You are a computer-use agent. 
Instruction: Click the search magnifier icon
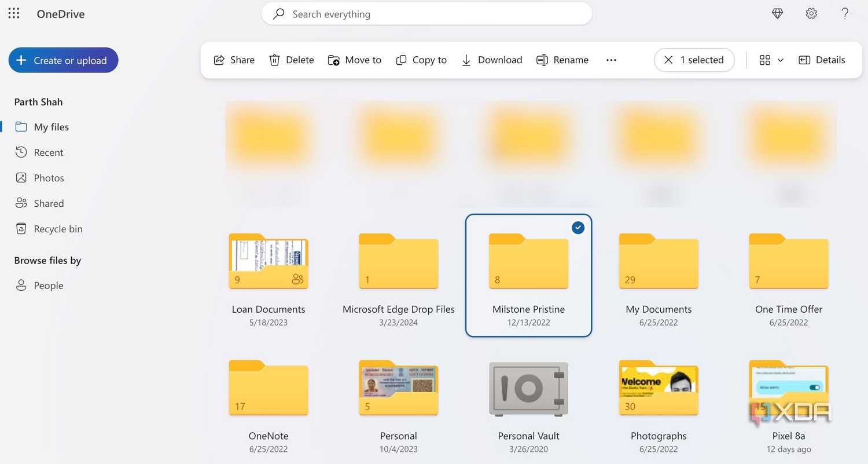click(278, 13)
